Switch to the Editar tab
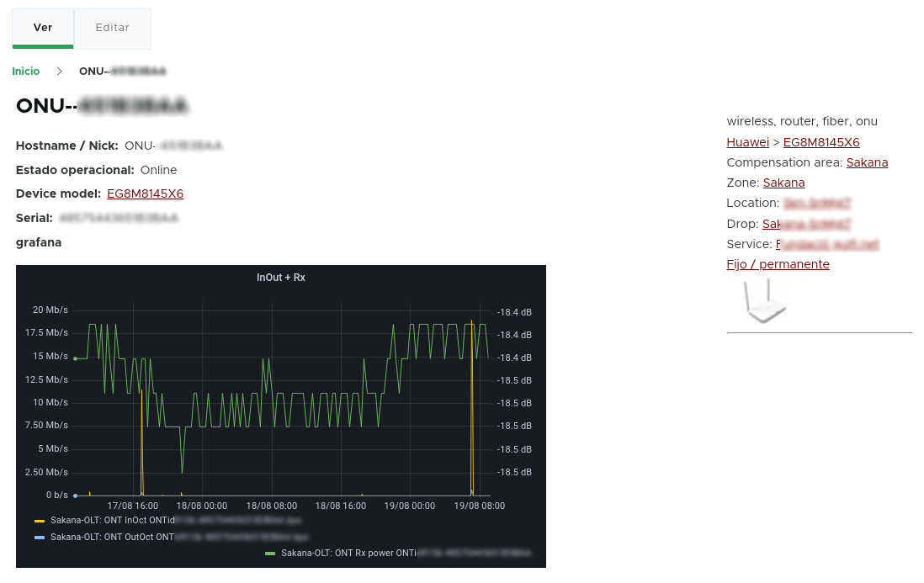This screenshot has width=924, height=583. click(112, 27)
